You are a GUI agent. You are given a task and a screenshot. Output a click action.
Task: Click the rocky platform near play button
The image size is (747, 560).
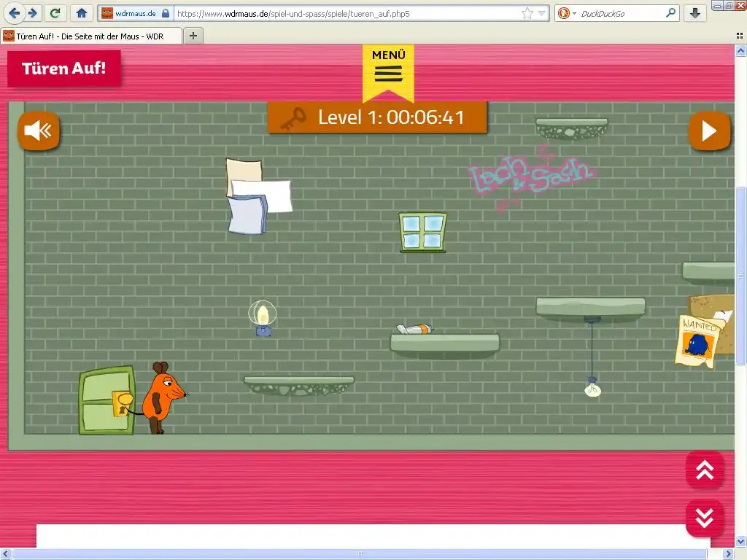[572, 129]
